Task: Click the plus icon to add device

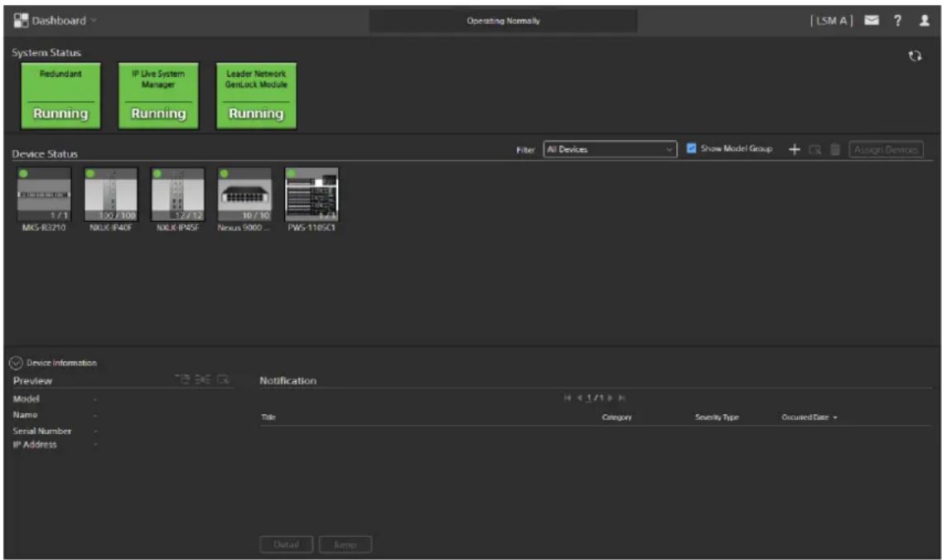Action: [x=795, y=149]
